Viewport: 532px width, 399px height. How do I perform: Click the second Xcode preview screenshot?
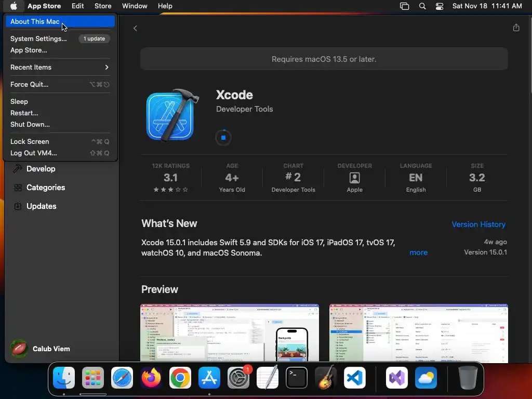tap(418, 333)
